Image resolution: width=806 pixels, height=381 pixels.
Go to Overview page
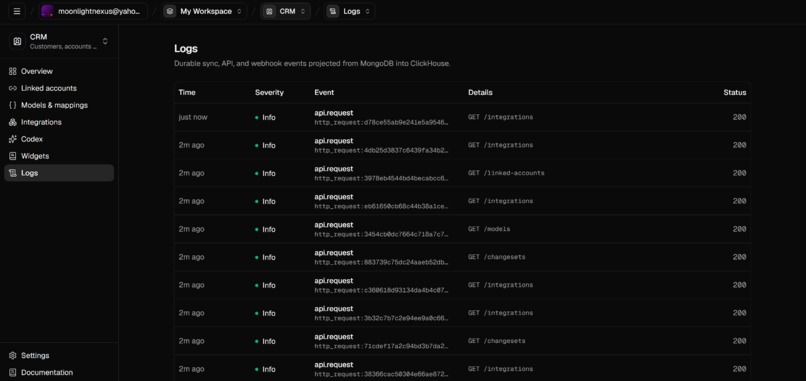click(59, 71)
